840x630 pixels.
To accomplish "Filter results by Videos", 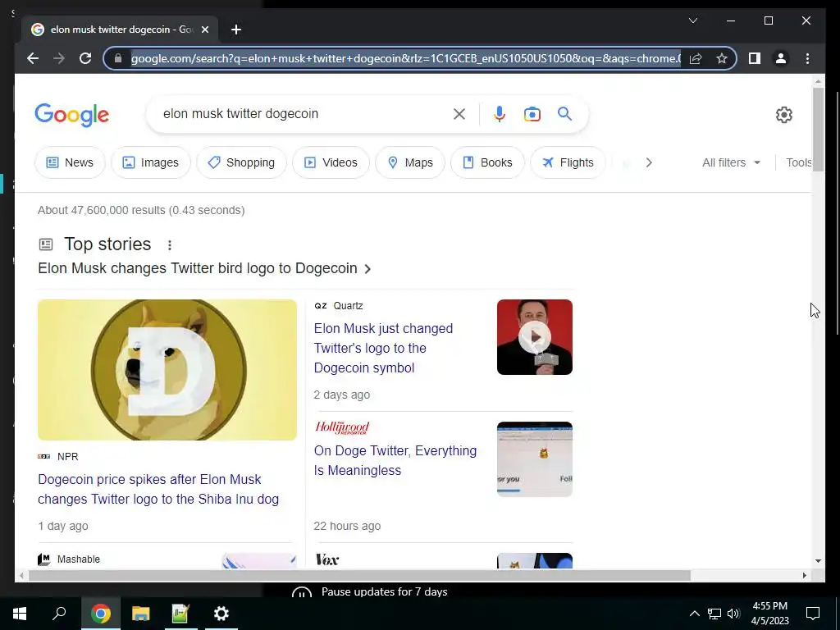I will tap(331, 162).
